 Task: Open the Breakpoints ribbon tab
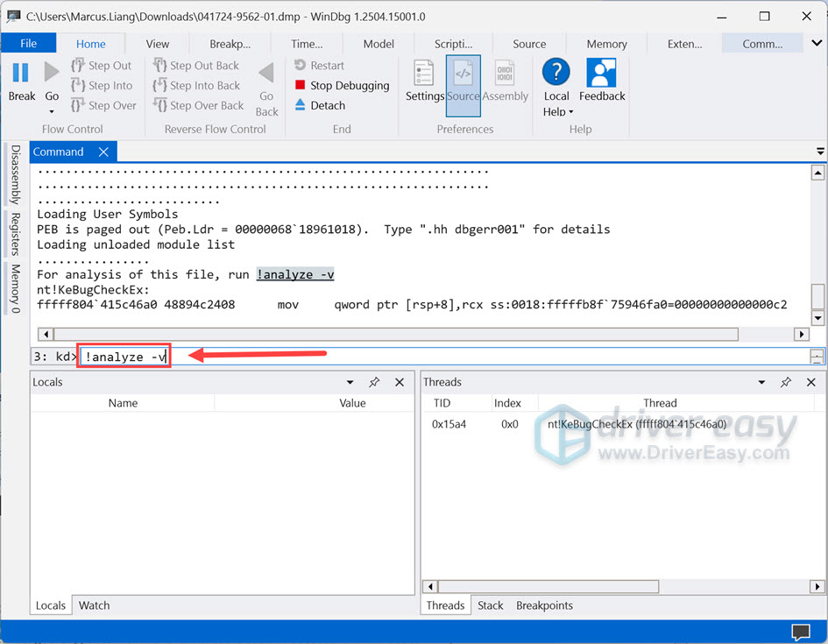coord(230,44)
